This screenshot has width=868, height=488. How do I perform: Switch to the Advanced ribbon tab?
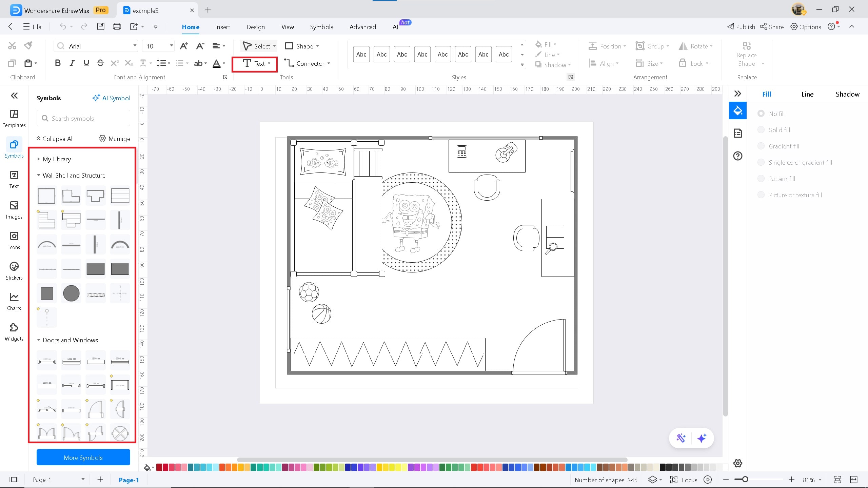click(362, 27)
